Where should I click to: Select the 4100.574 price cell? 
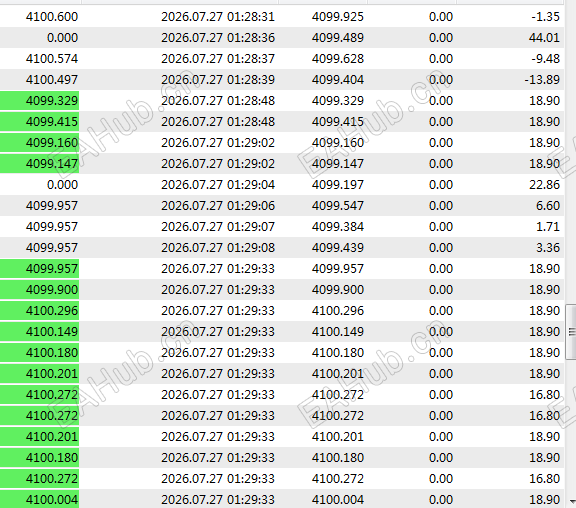pos(52,58)
